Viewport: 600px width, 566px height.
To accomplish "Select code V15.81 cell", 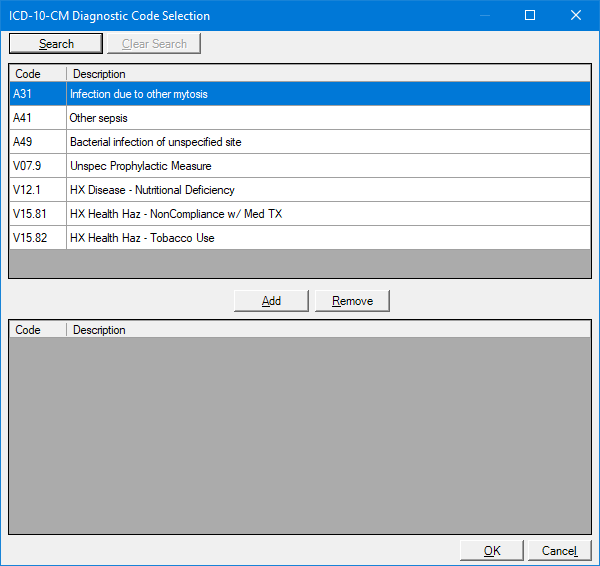I will 38,214.
